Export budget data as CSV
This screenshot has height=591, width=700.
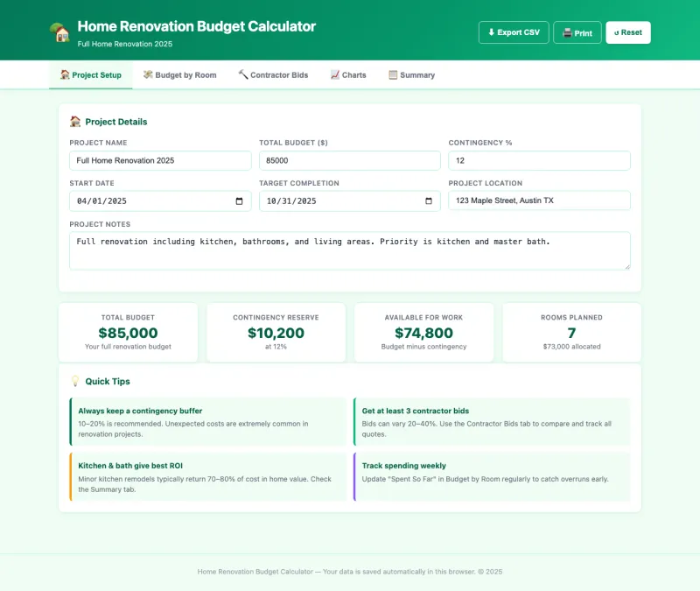[x=514, y=32]
